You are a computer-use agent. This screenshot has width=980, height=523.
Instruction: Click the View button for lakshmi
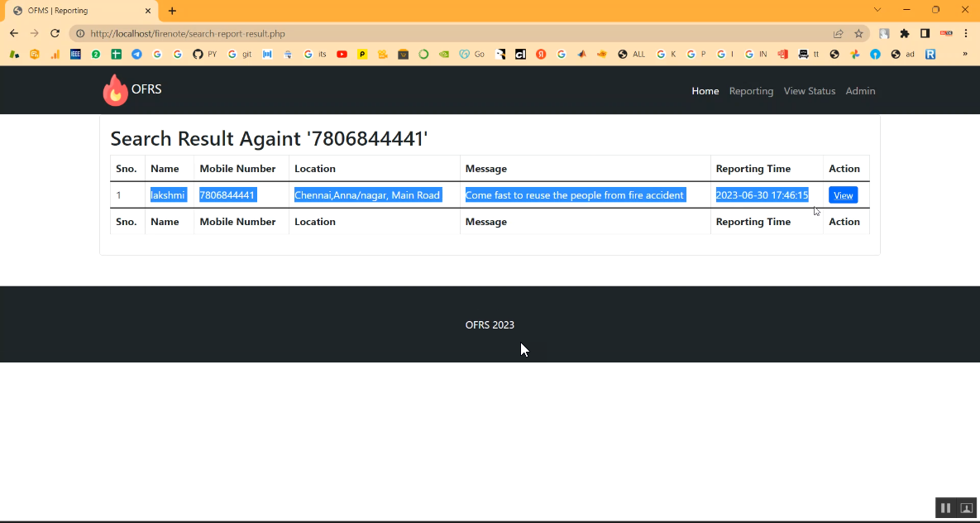coord(843,195)
